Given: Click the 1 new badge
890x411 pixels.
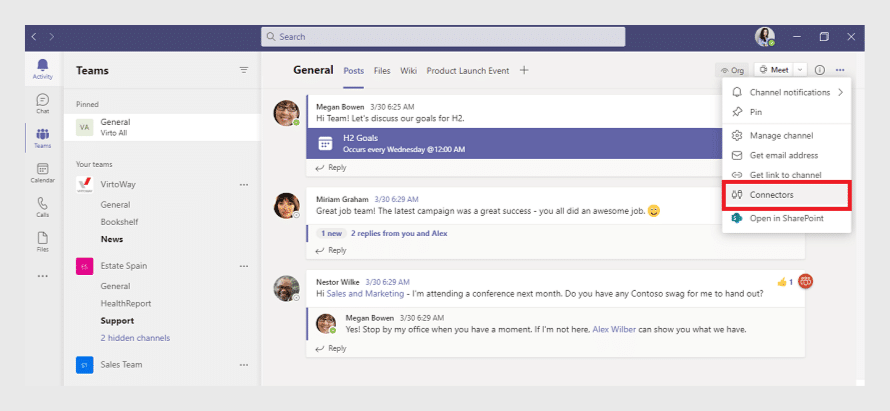Looking at the screenshot, I should tap(331, 233).
